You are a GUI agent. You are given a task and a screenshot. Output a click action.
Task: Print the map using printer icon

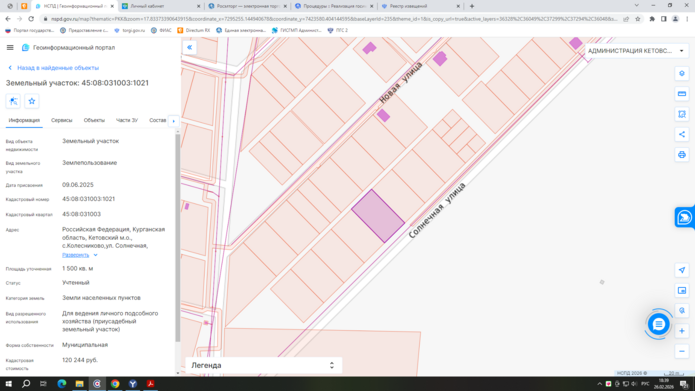tap(682, 155)
